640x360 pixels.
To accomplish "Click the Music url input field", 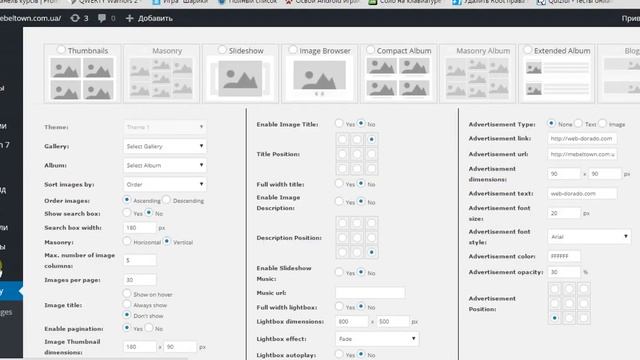I will [370, 293].
